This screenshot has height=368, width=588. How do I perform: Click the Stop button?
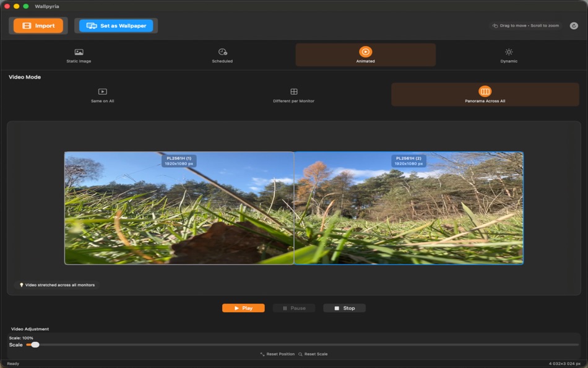344,308
